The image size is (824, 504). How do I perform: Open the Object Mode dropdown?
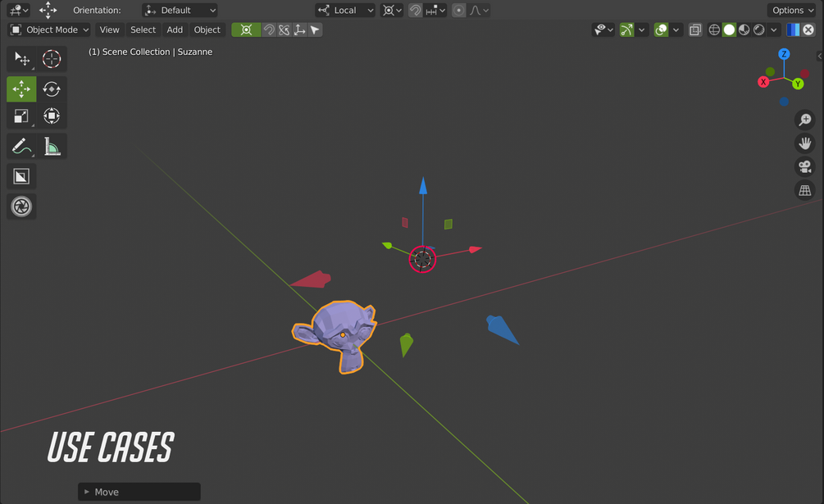(x=49, y=30)
